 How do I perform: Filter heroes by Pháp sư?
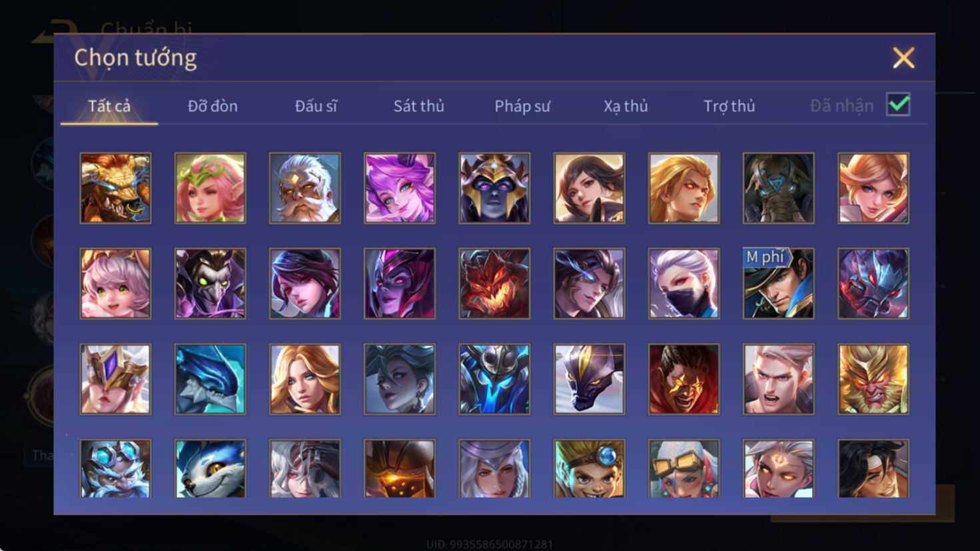pyautogui.click(x=522, y=106)
